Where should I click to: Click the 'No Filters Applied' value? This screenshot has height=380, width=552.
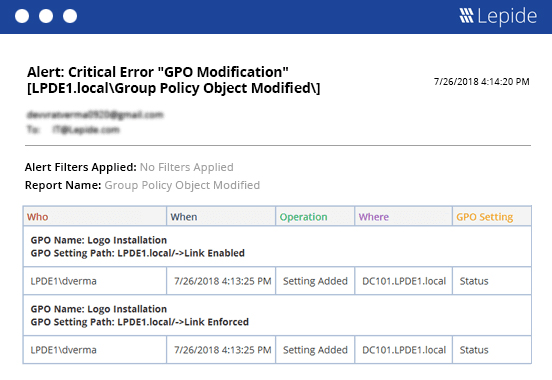pos(187,167)
